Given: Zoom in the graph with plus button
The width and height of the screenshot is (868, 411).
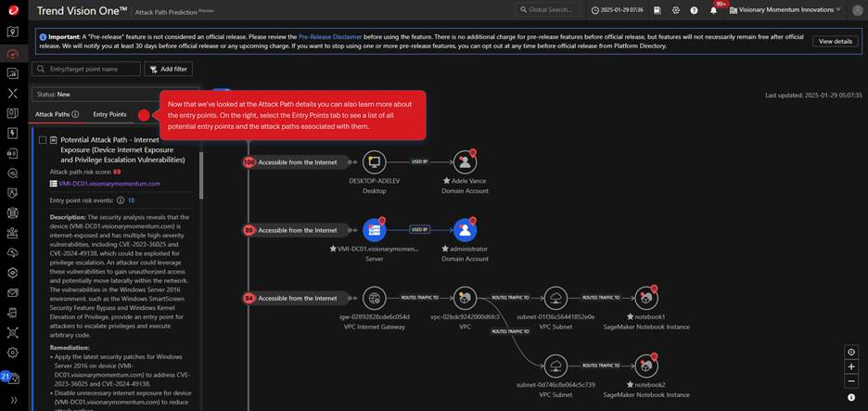Looking at the screenshot, I should click(851, 366).
